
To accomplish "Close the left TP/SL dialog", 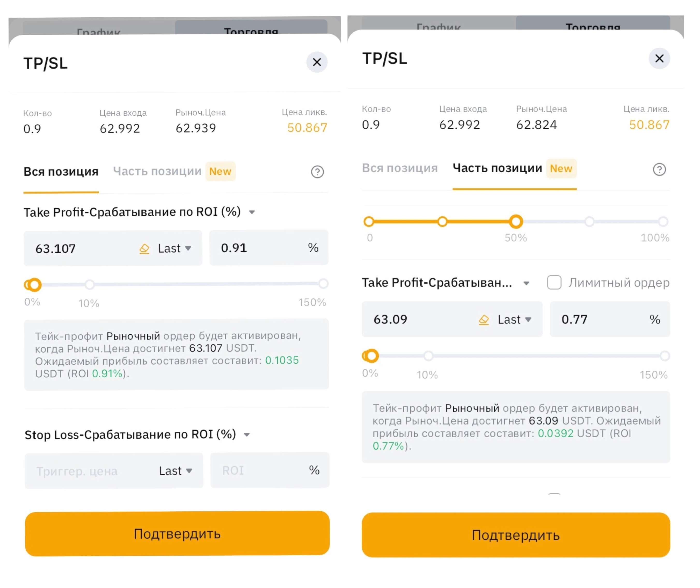I will 317,62.
